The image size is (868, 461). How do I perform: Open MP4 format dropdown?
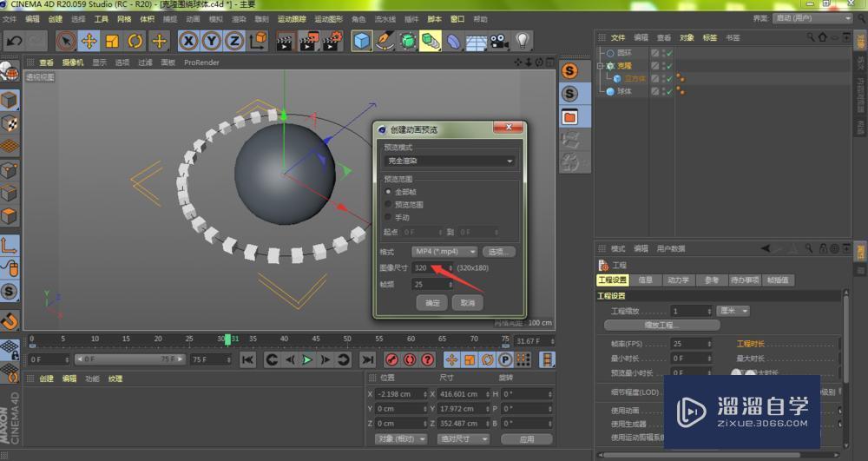(444, 252)
